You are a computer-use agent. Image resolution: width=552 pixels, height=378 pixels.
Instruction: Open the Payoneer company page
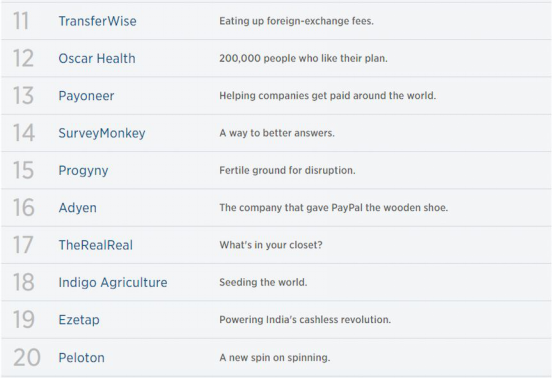[x=86, y=96]
